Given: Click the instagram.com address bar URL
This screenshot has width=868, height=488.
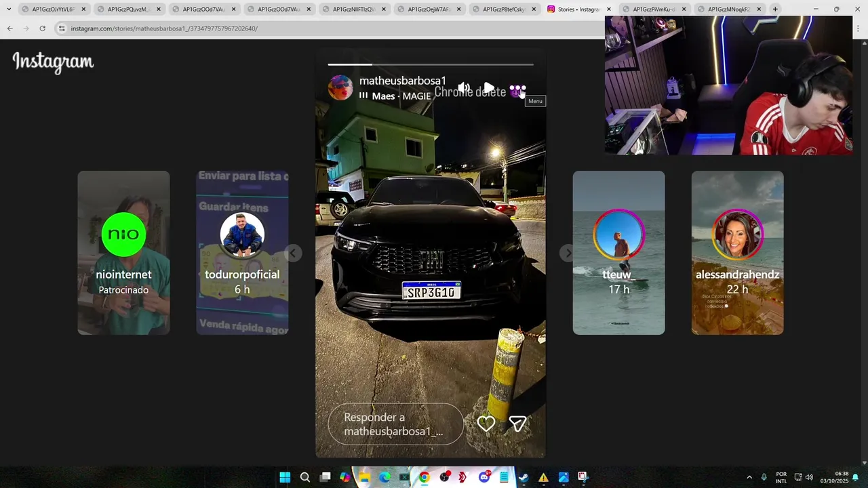Looking at the screenshot, I should pyautogui.click(x=164, y=28).
